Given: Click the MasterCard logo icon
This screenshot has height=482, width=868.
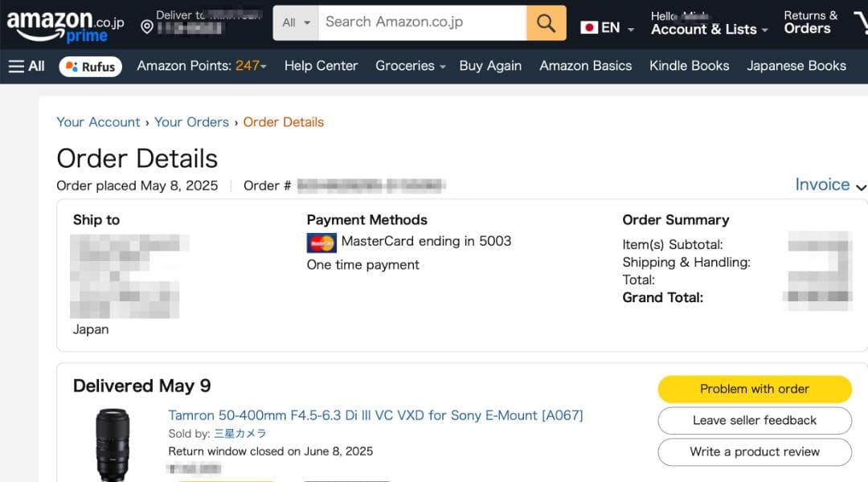Looking at the screenshot, I should (321, 242).
